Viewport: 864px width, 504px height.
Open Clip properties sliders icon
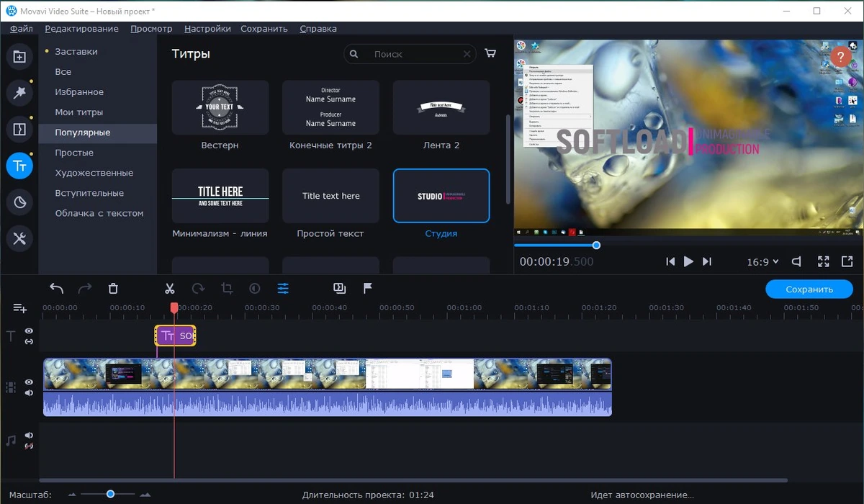click(x=283, y=289)
